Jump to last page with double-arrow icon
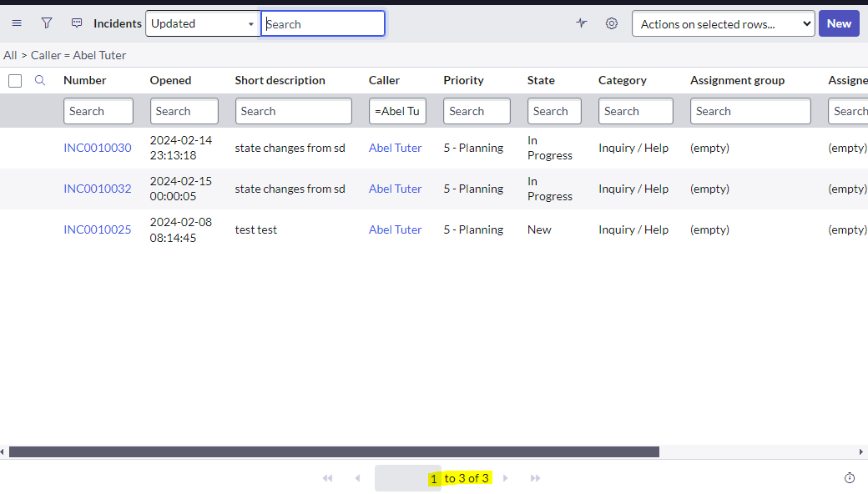The height and width of the screenshot is (494, 868). (535, 478)
